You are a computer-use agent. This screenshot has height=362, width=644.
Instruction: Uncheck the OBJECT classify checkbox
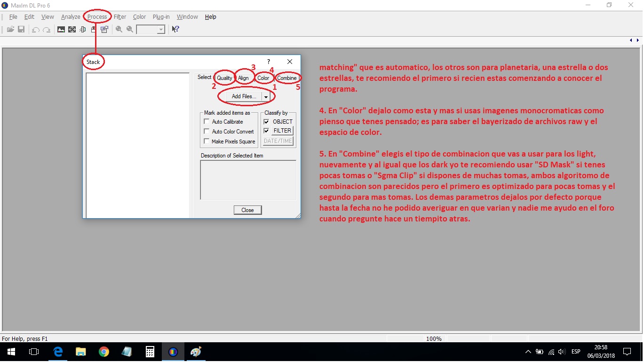point(266,122)
